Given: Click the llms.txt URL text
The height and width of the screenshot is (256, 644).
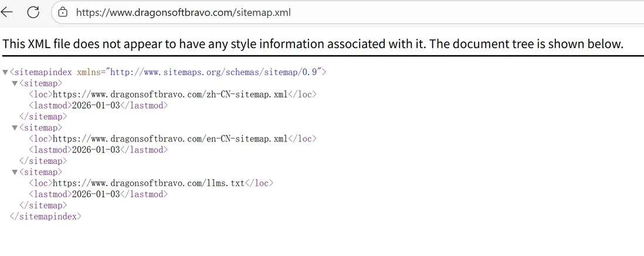Looking at the screenshot, I should [x=148, y=183].
